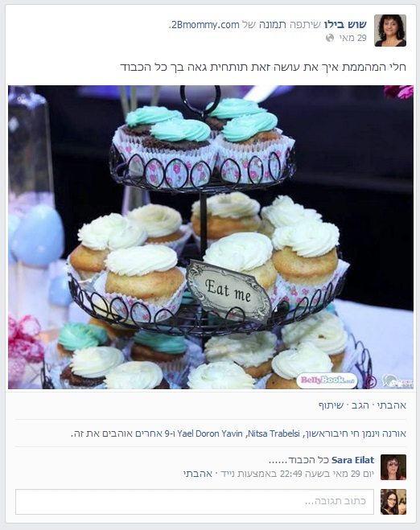This screenshot has width=420, height=530.
Task: Open the cupcake stand photo
Action: click(x=210, y=237)
